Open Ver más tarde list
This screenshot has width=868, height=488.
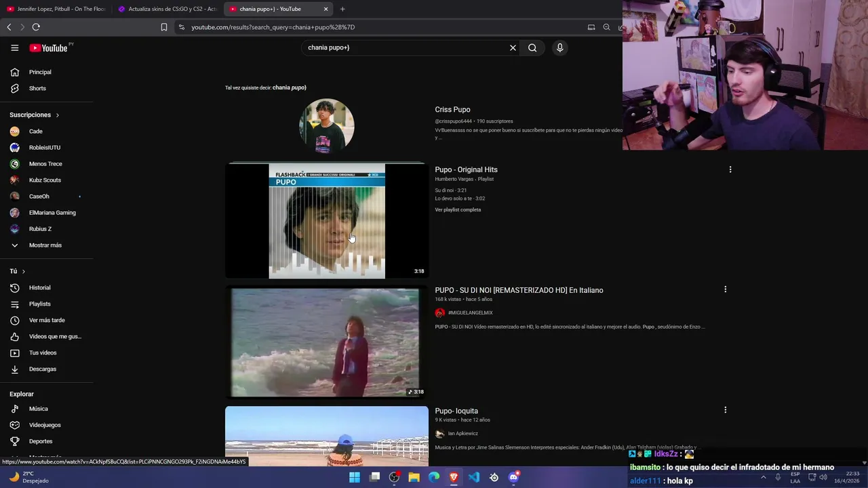(47, 320)
